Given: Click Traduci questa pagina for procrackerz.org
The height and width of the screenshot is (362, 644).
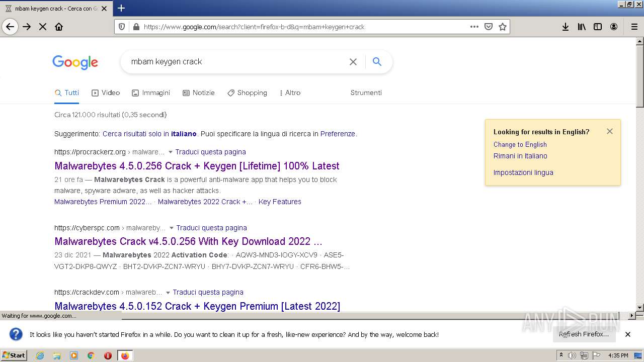Looking at the screenshot, I should tap(210, 152).
